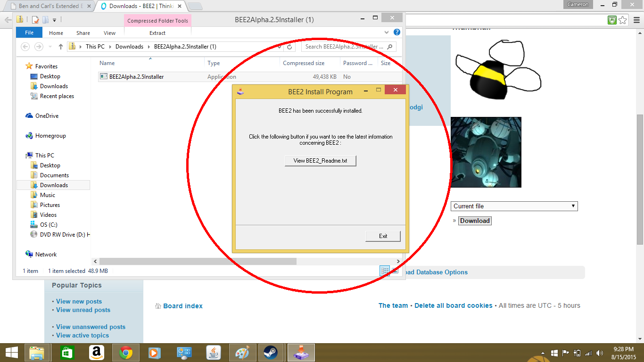Screen dimensions: 644x362
Task: Expand the Explorer ribbon chevron
Action: click(x=387, y=33)
